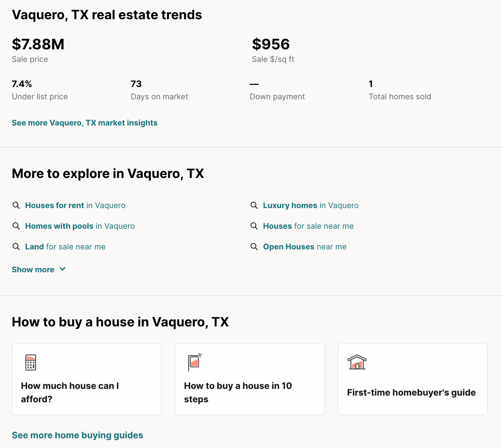Open Houses for rent in Vaquero link
The width and height of the screenshot is (501, 448).
pyautogui.click(x=75, y=205)
